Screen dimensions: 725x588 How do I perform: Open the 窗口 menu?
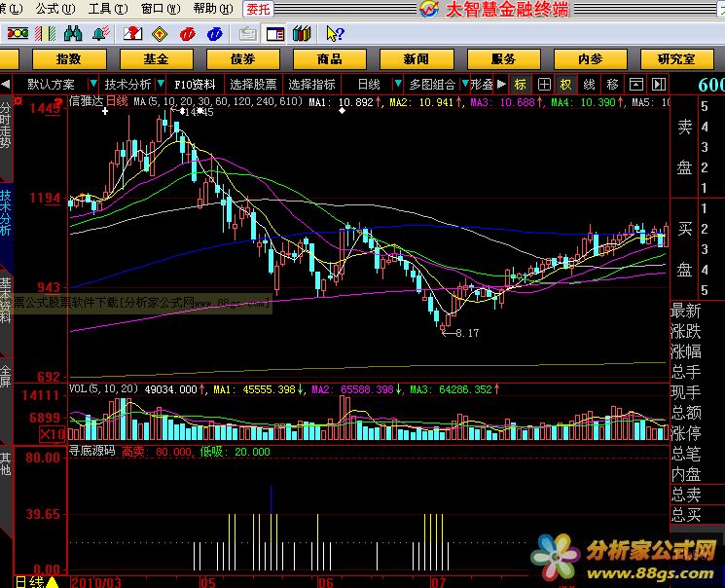click(x=161, y=9)
